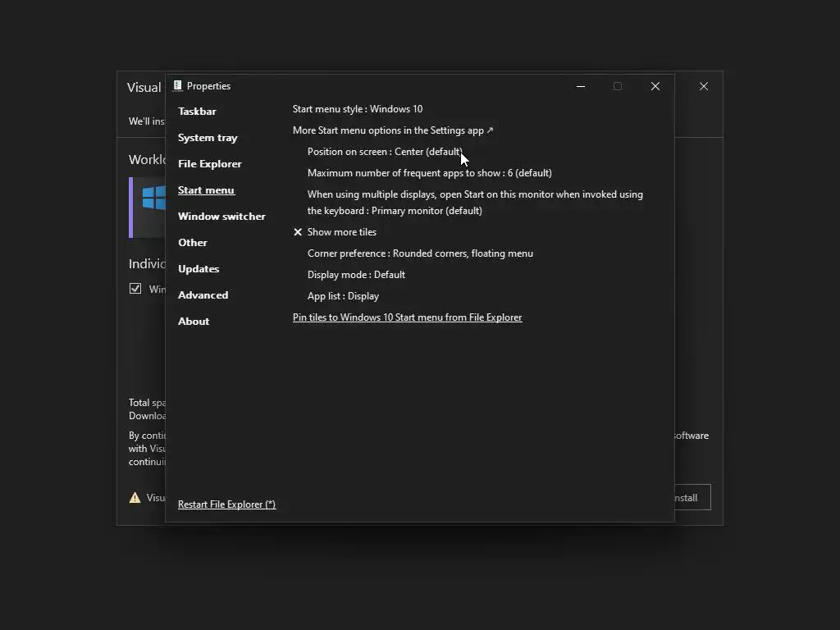Select File Explorer in the sidebar

click(209, 164)
